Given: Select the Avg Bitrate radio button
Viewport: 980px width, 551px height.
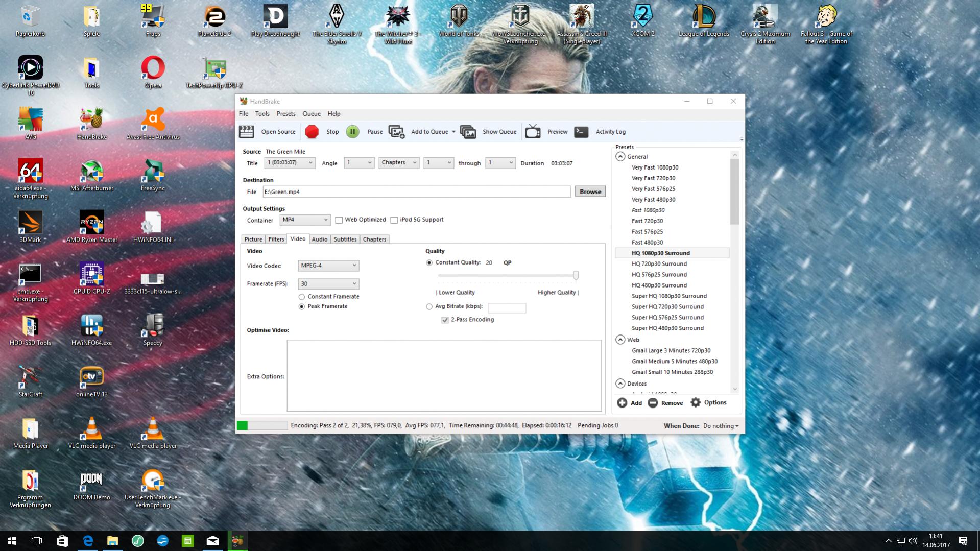Looking at the screenshot, I should tap(429, 307).
